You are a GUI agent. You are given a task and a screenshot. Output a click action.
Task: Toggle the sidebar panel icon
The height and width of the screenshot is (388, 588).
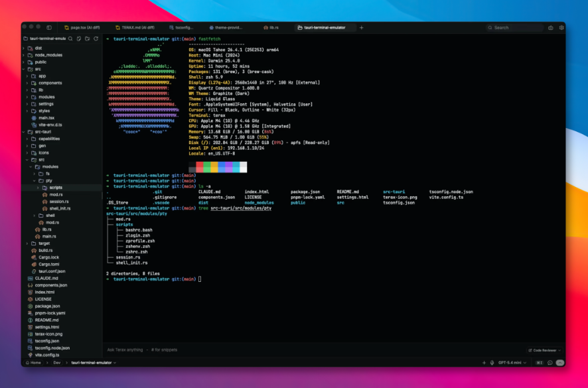(x=49, y=27)
